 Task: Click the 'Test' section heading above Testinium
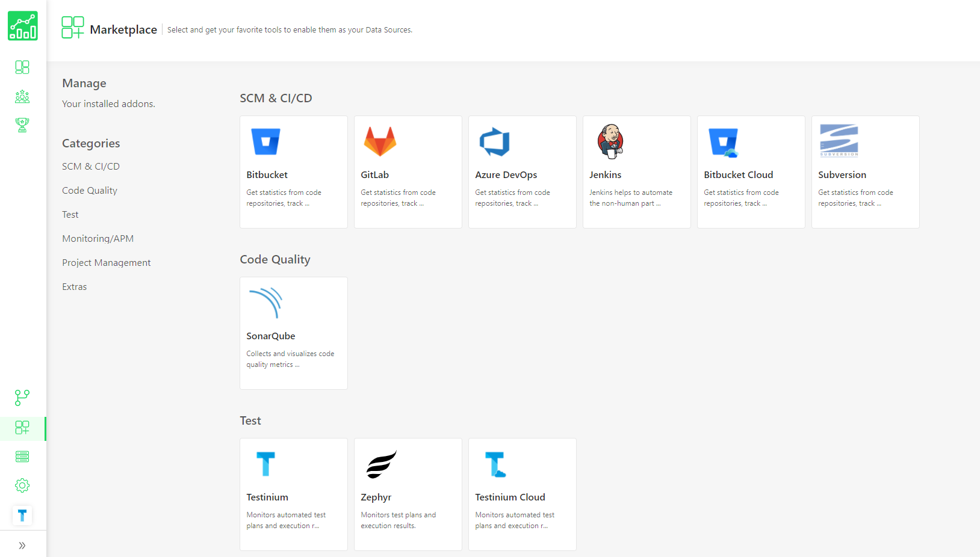point(250,420)
